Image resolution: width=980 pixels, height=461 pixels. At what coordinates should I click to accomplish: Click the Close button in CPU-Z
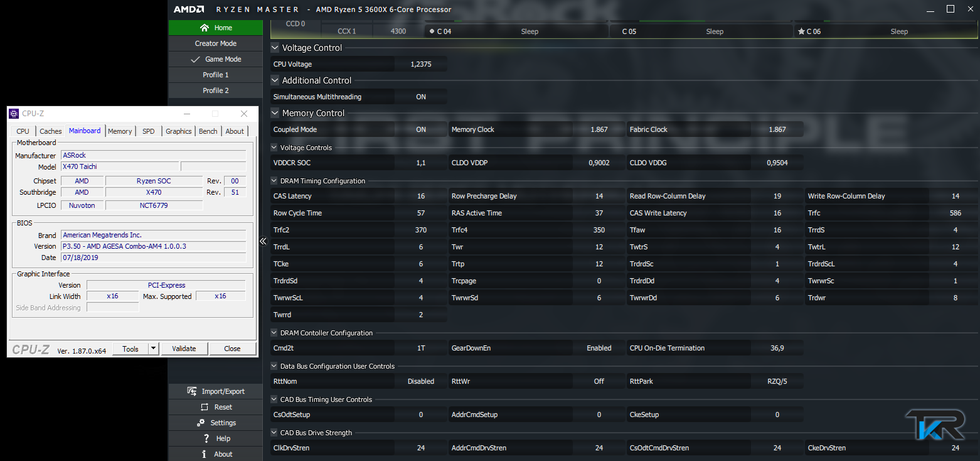[232, 349]
